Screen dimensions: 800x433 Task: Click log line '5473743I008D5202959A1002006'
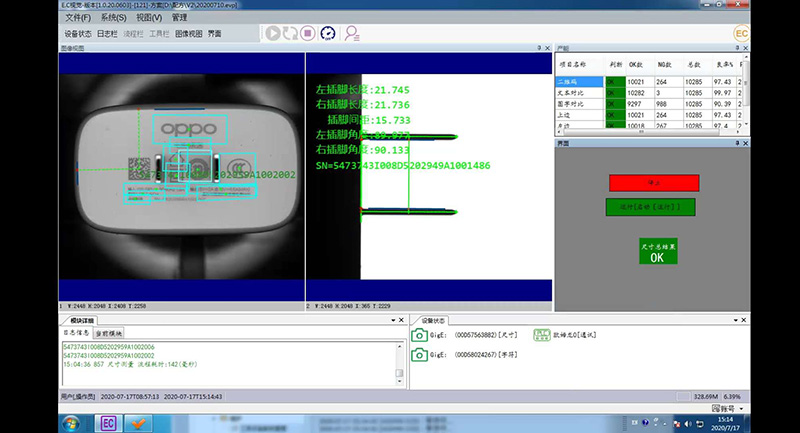(x=109, y=347)
